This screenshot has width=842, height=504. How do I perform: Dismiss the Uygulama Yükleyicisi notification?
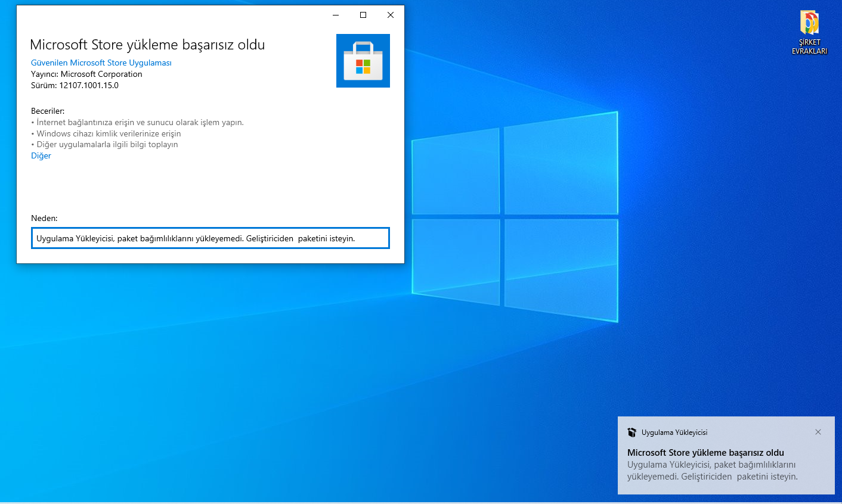[818, 432]
